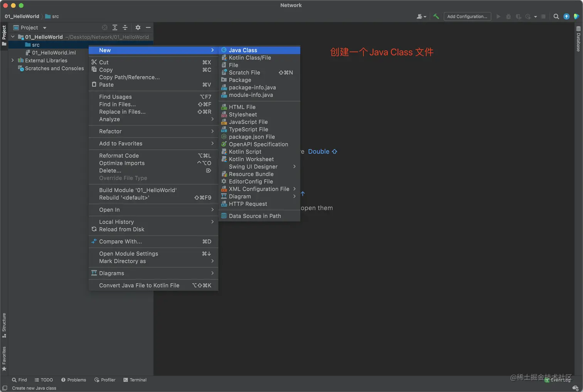The image size is (583, 392).
Task: Collapse the 01_HelloWorld project node
Action: coord(13,37)
